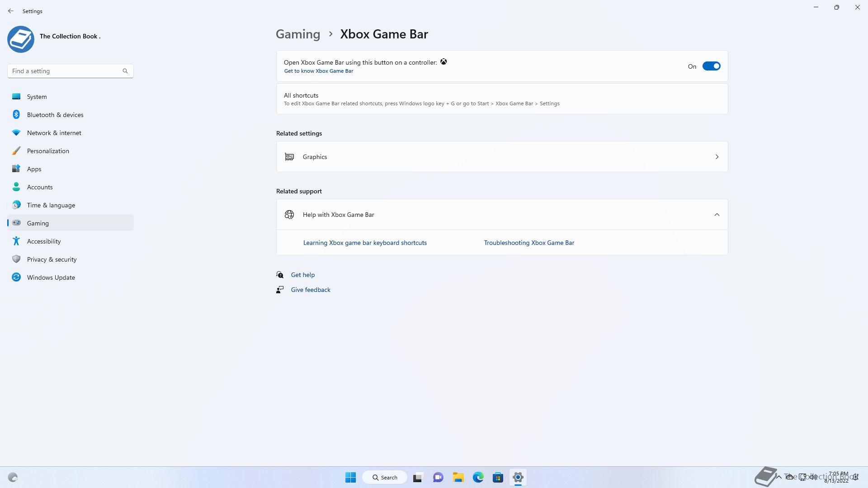This screenshot has height=488, width=868.
Task: Select Apps in the sidebar
Action: [x=71, y=169]
